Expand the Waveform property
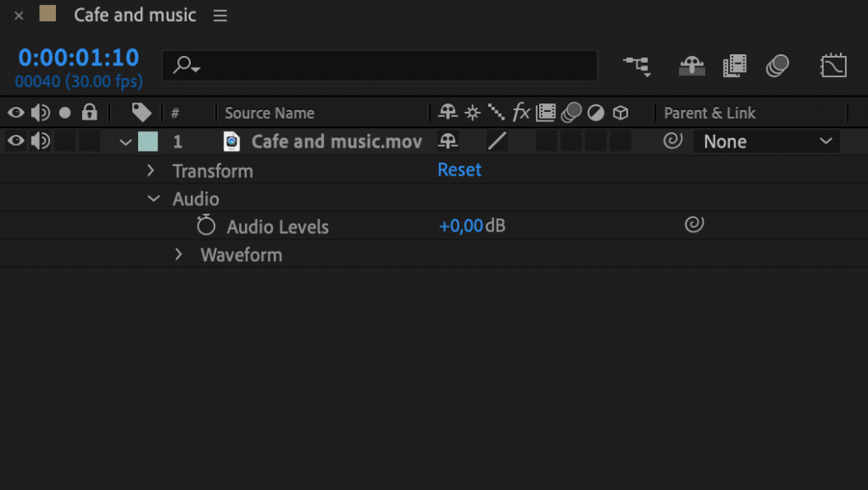This screenshot has height=490, width=868. click(x=178, y=254)
